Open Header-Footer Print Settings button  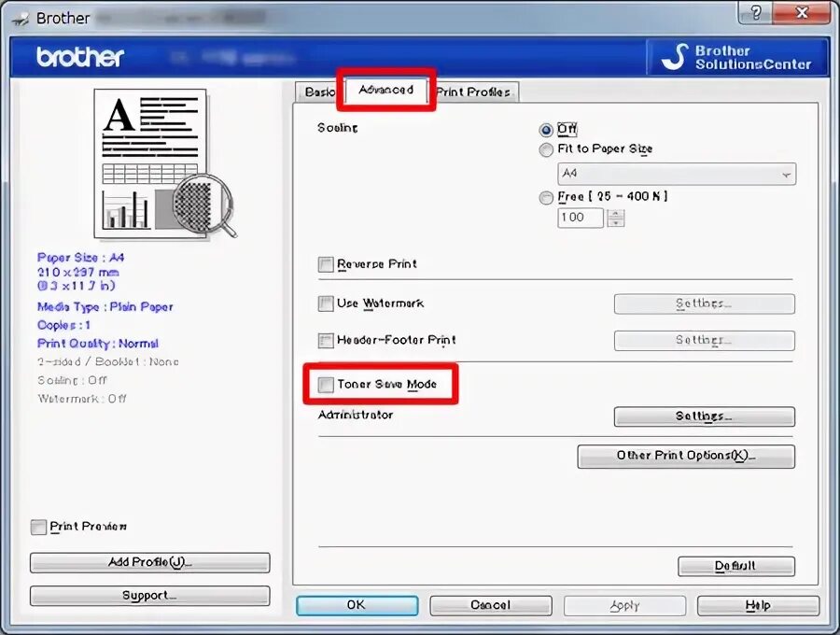705,340
